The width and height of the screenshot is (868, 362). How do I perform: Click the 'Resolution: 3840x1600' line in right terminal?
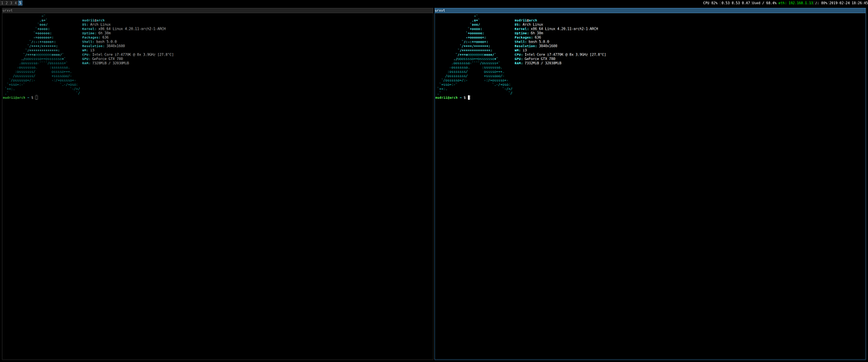coord(536,46)
